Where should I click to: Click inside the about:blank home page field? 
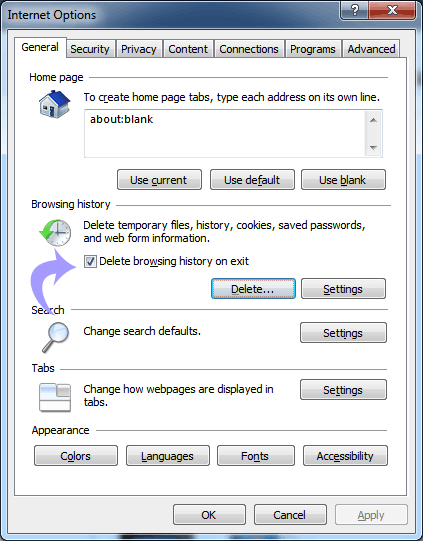coord(225,134)
